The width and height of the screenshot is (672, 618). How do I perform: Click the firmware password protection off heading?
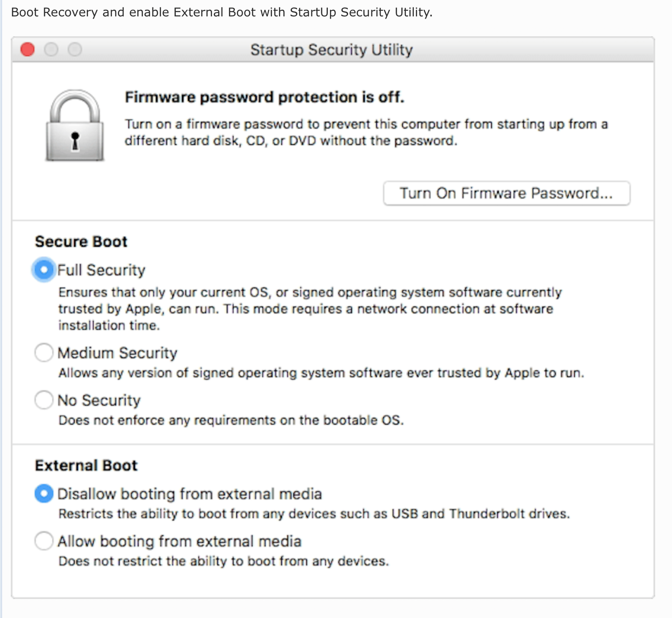click(264, 97)
